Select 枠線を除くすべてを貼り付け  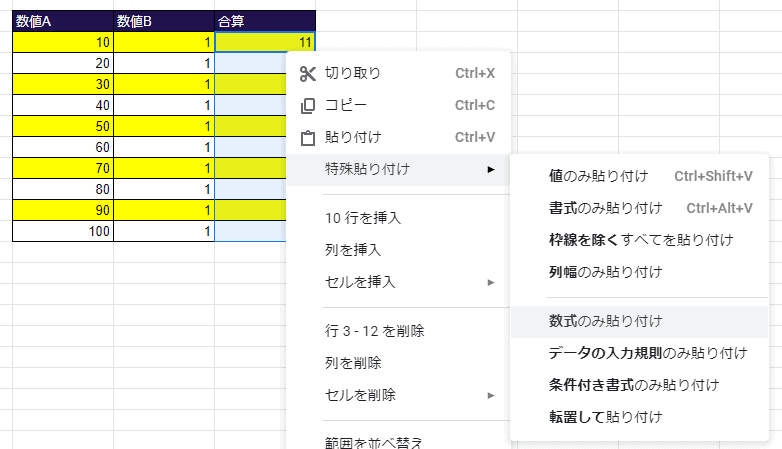coord(641,240)
